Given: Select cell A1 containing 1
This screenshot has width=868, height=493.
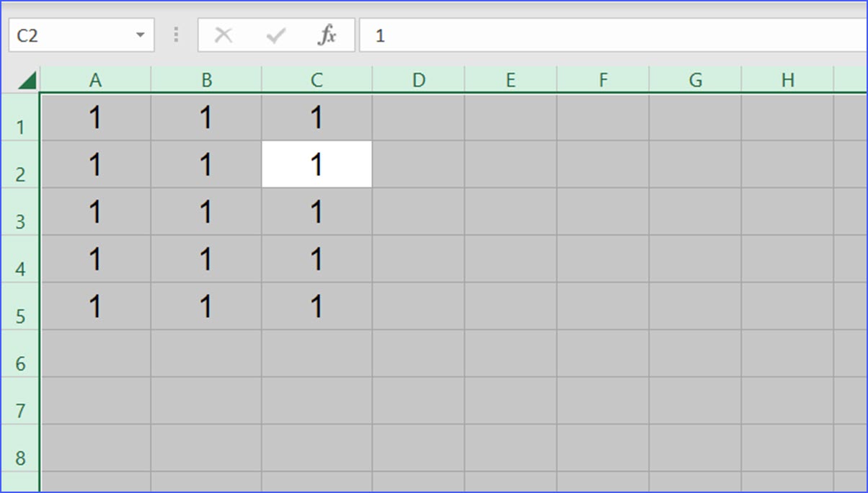Looking at the screenshot, I should point(96,116).
